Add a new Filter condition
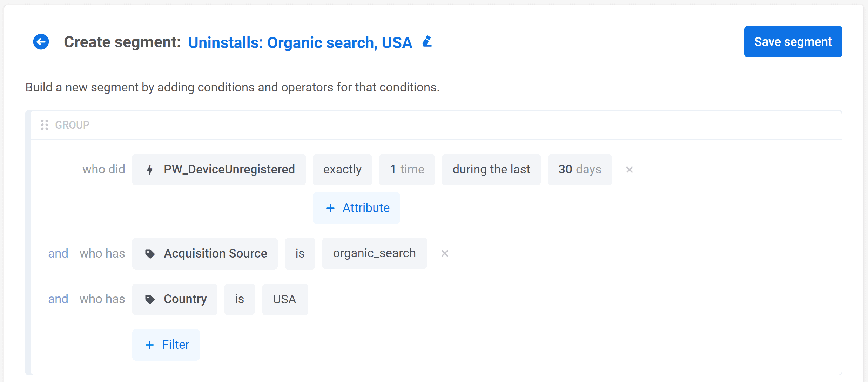This screenshot has width=868, height=382. (x=166, y=345)
